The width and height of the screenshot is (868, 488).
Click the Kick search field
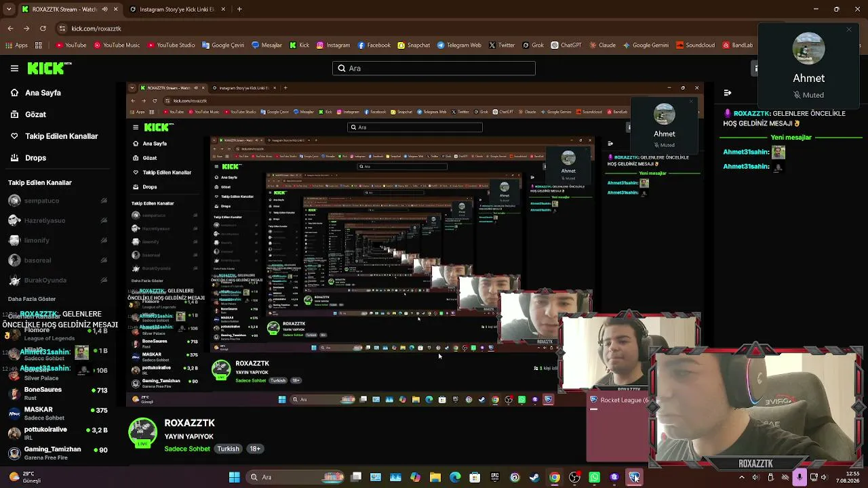click(x=434, y=68)
